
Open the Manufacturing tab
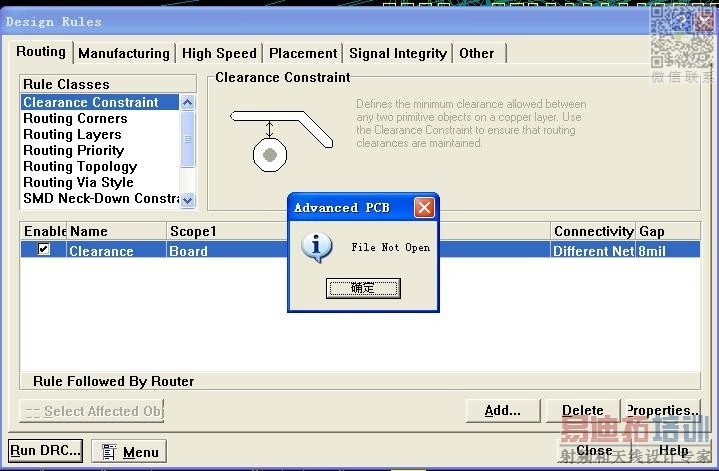coord(124,53)
